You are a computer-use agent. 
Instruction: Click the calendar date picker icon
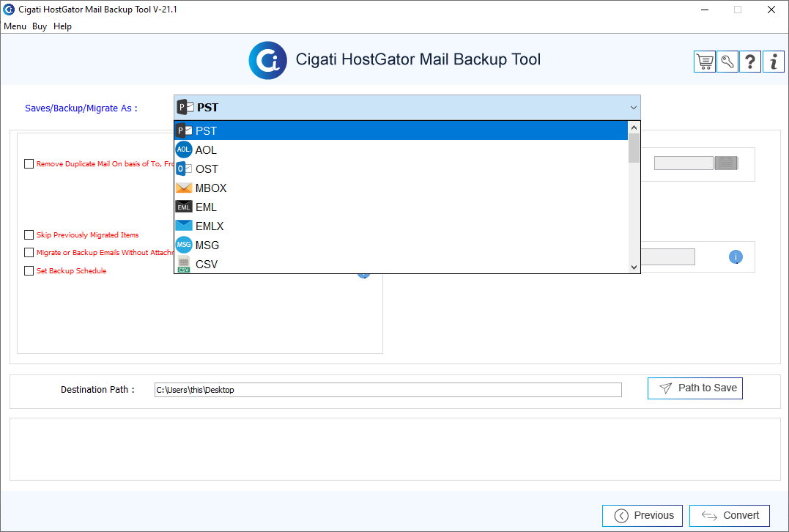click(x=726, y=163)
